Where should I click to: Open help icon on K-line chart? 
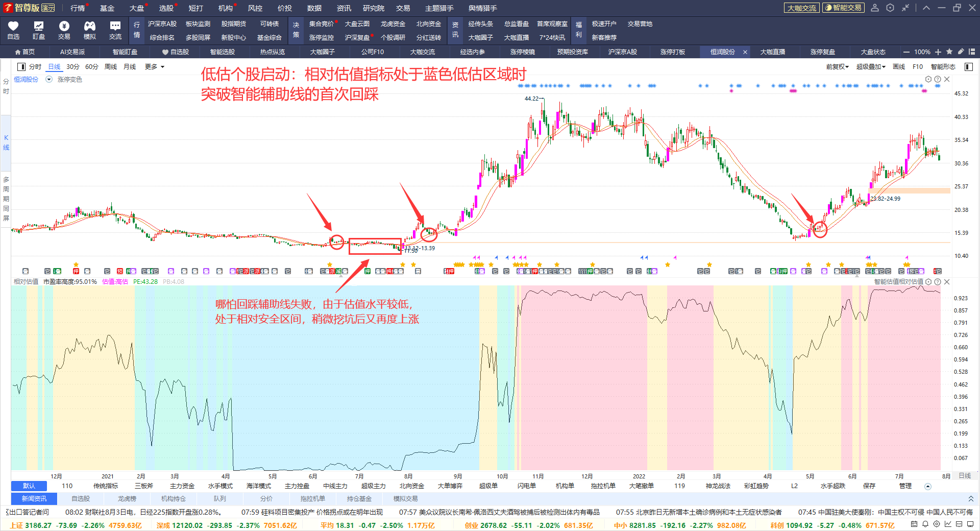coord(938,79)
